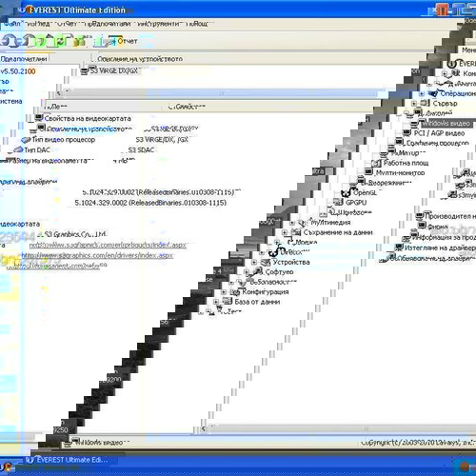Open the Изглед menu

37,24
